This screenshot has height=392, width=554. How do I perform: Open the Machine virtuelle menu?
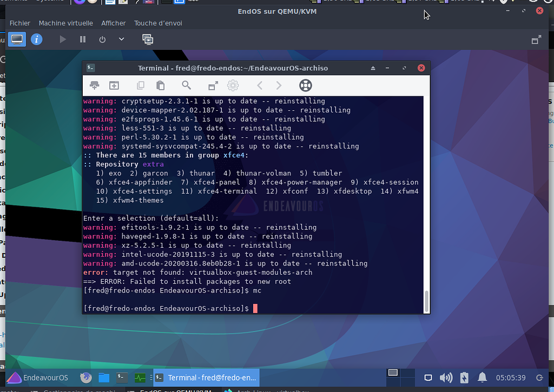[x=65, y=23]
